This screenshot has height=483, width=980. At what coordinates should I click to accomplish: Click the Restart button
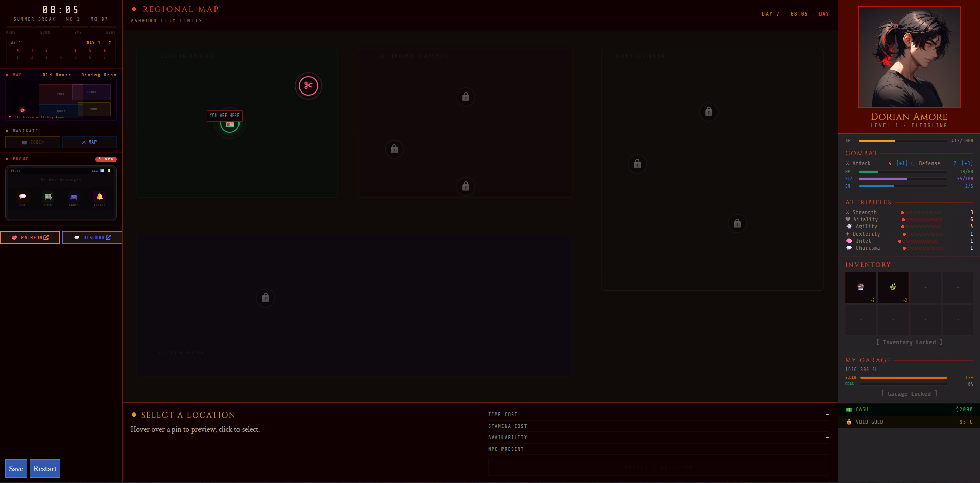point(45,469)
